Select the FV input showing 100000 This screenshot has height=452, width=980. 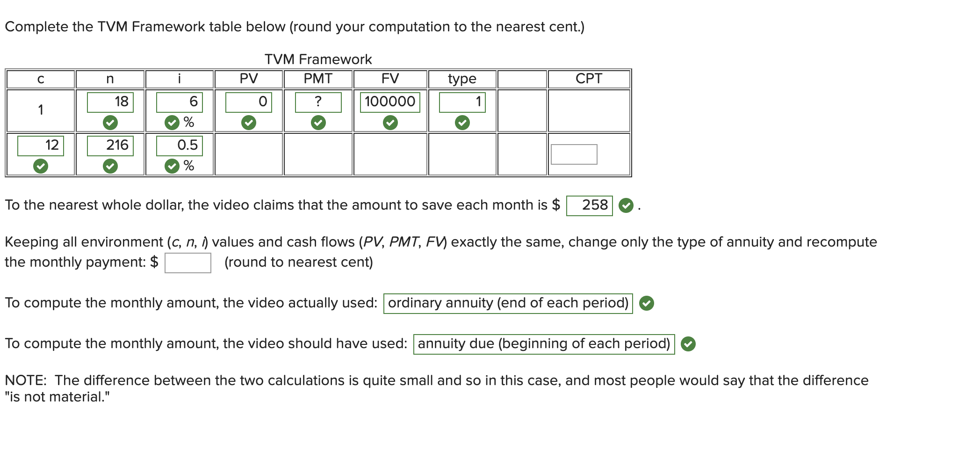pos(390,101)
